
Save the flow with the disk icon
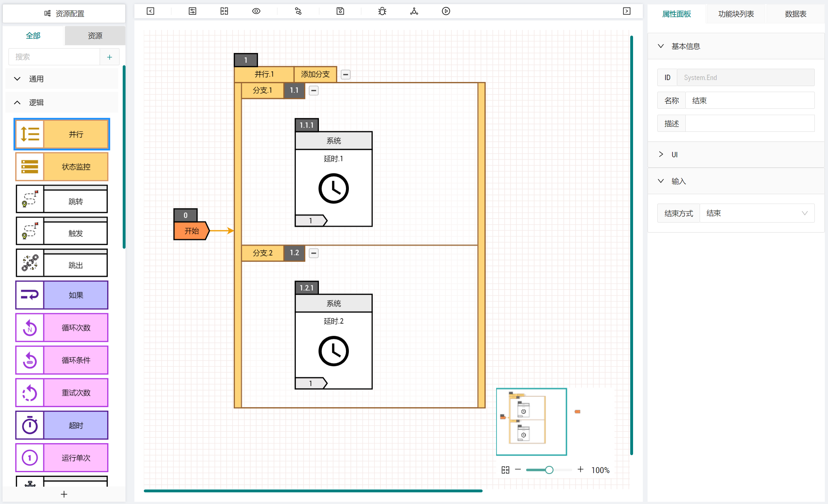coord(340,11)
